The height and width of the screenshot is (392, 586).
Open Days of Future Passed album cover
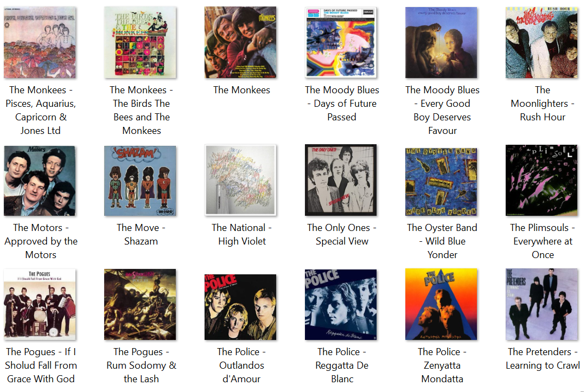[x=341, y=42]
